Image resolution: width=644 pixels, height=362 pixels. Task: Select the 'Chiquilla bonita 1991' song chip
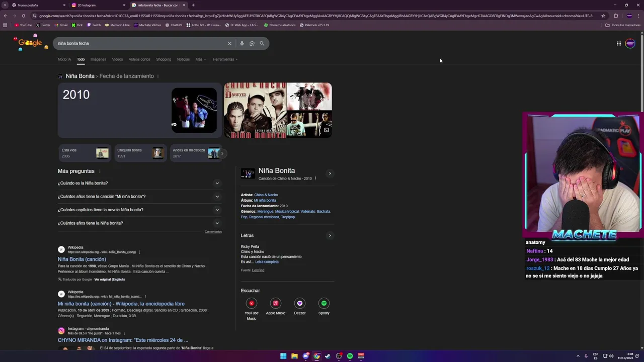click(x=140, y=153)
